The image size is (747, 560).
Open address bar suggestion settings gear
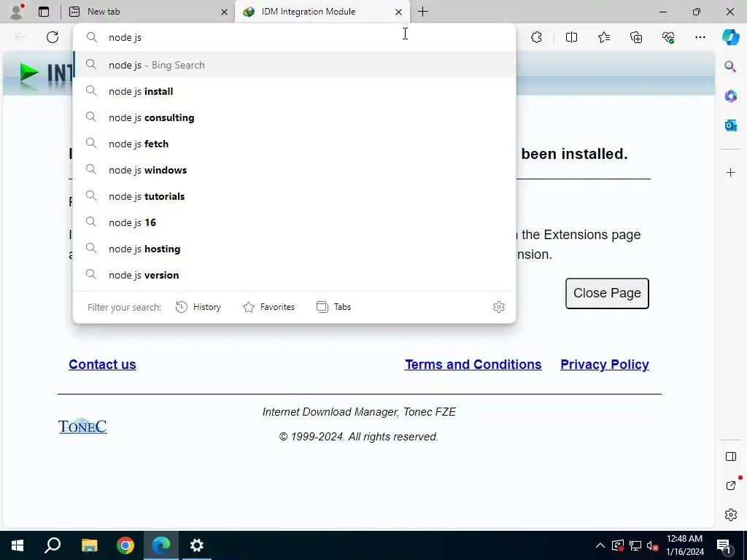[x=499, y=307]
